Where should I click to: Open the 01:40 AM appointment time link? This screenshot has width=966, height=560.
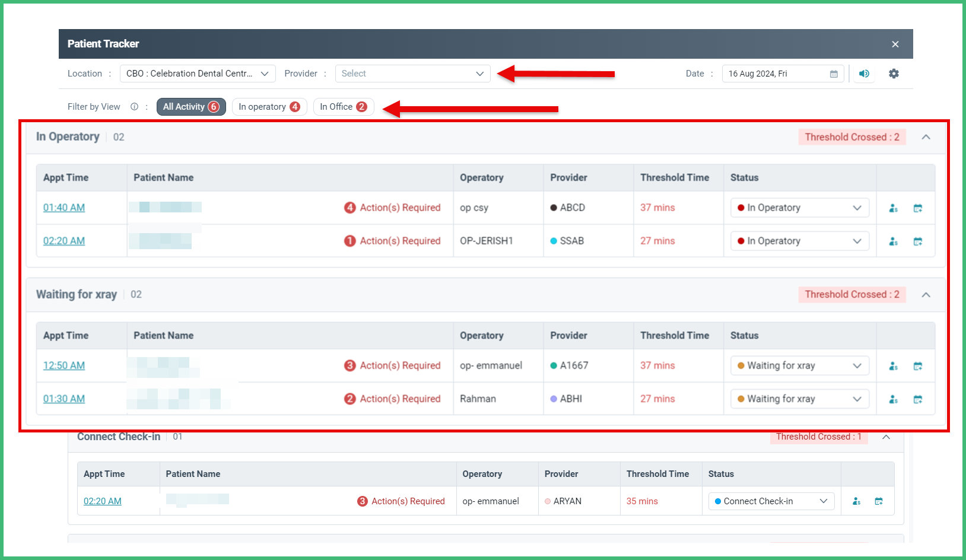[63, 208]
